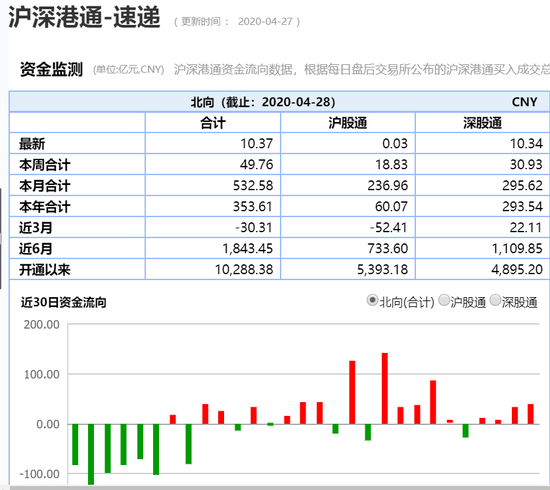
Task: Click the 沪股通 column header
Action: click(348, 123)
